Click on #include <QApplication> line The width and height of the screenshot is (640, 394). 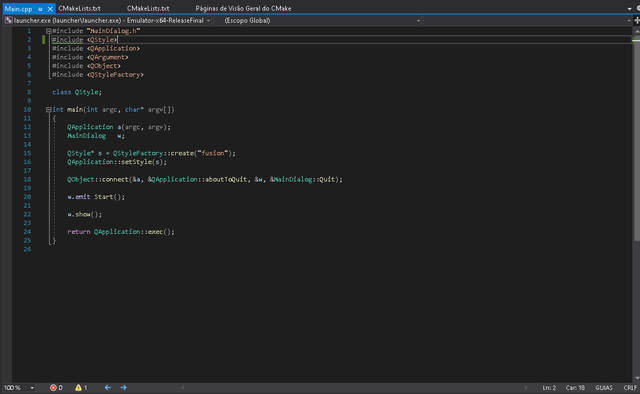[x=96, y=49]
